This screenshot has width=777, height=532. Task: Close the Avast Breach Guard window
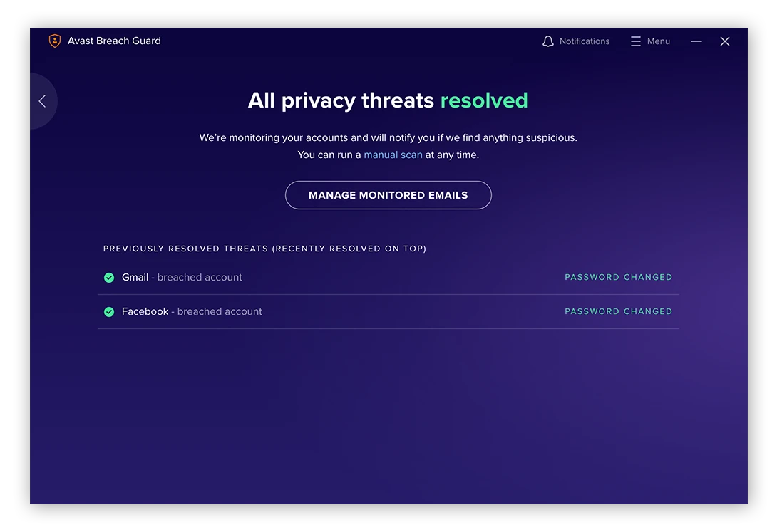point(725,41)
